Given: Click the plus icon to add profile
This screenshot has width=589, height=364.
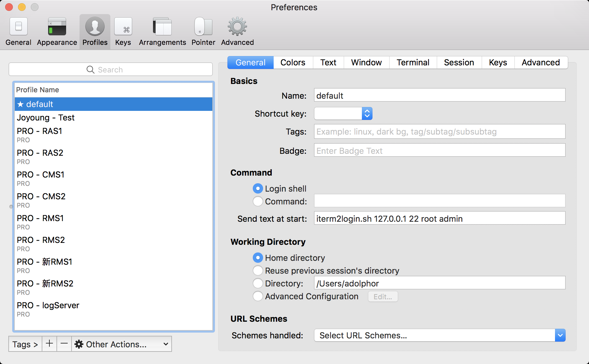Looking at the screenshot, I should (x=49, y=344).
